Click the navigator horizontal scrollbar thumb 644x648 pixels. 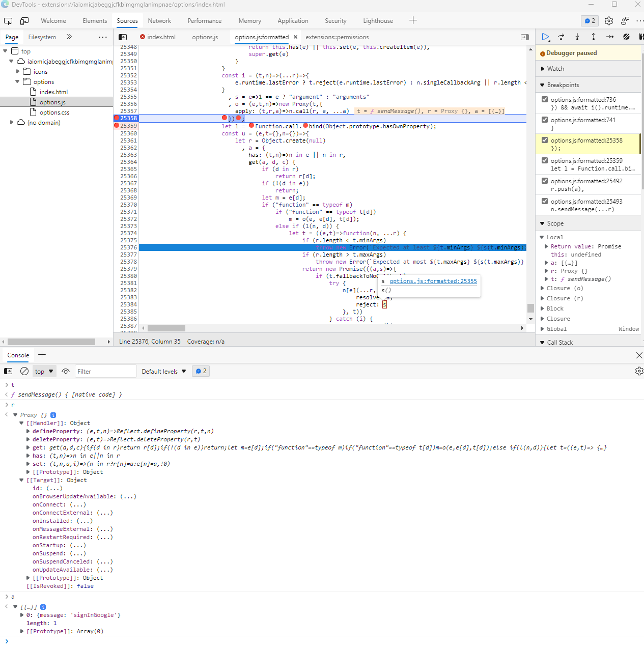(51, 342)
